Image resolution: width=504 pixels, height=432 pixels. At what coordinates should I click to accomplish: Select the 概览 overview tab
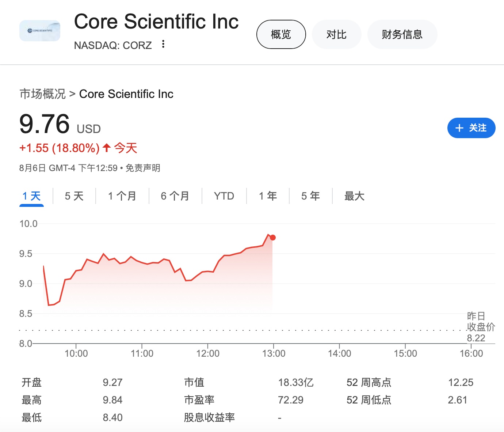click(x=281, y=34)
